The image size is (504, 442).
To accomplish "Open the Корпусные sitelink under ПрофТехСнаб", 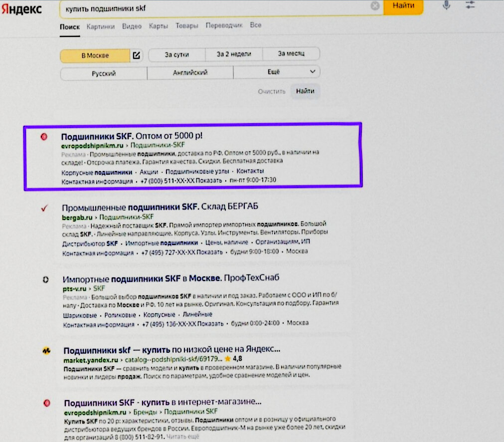I will click(160, 315).
